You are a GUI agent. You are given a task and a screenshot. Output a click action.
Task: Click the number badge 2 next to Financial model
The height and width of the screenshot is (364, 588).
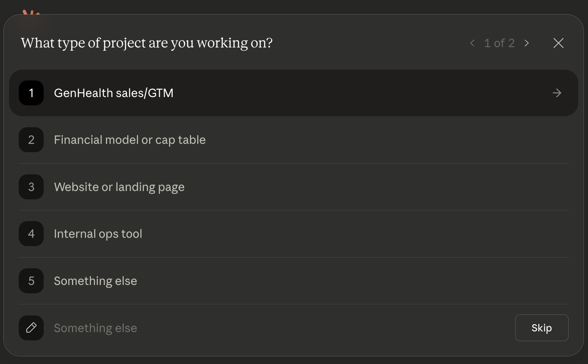[x=31, y=140]
